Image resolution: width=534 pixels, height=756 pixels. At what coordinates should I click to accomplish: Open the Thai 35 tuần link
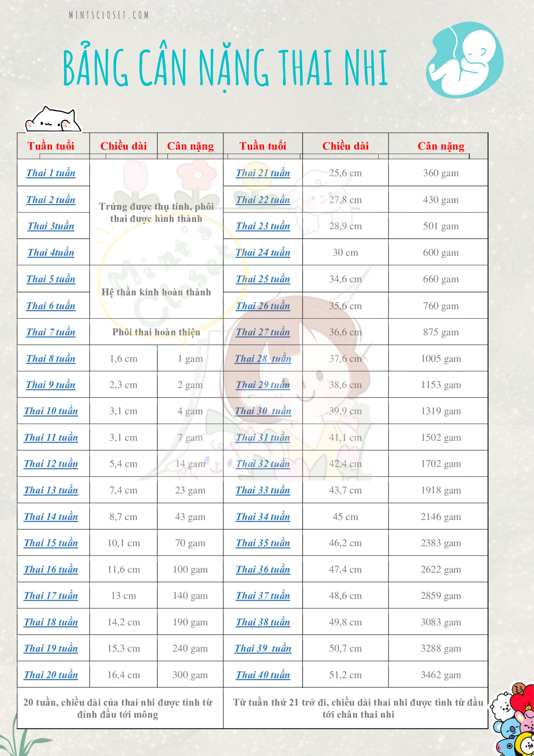pyautogui.click(x=263, y=543)
